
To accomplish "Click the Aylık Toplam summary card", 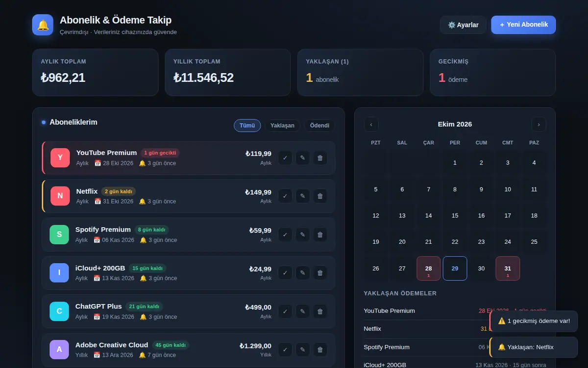I will point(96,72).
